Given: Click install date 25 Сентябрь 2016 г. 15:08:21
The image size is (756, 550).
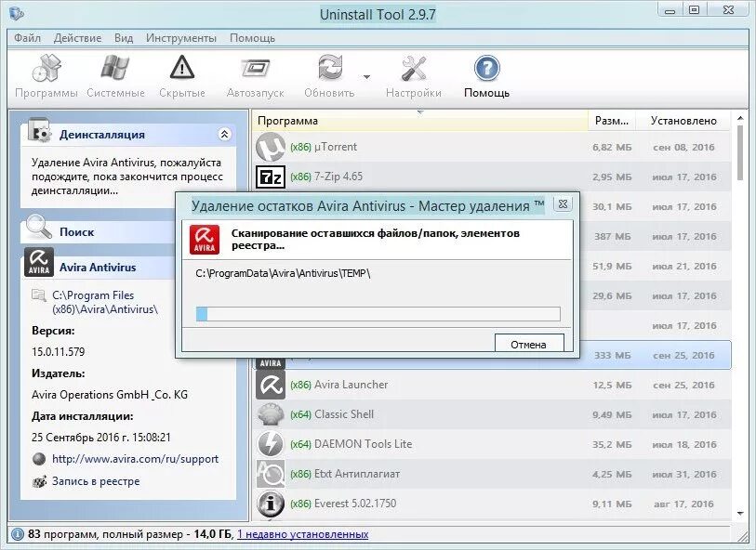Looking at the screenshot, I should (x=101, y=438).
